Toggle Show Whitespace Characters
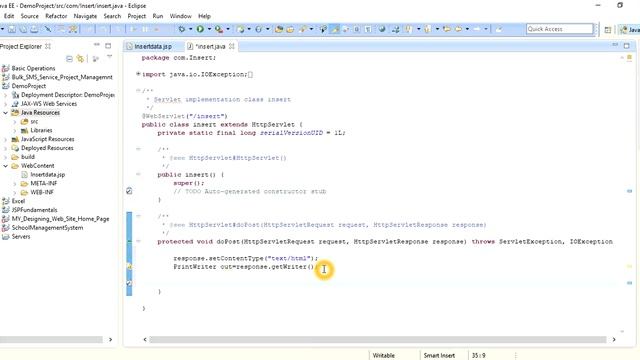Viewport: 640px width, 360px height. (368, 29)
